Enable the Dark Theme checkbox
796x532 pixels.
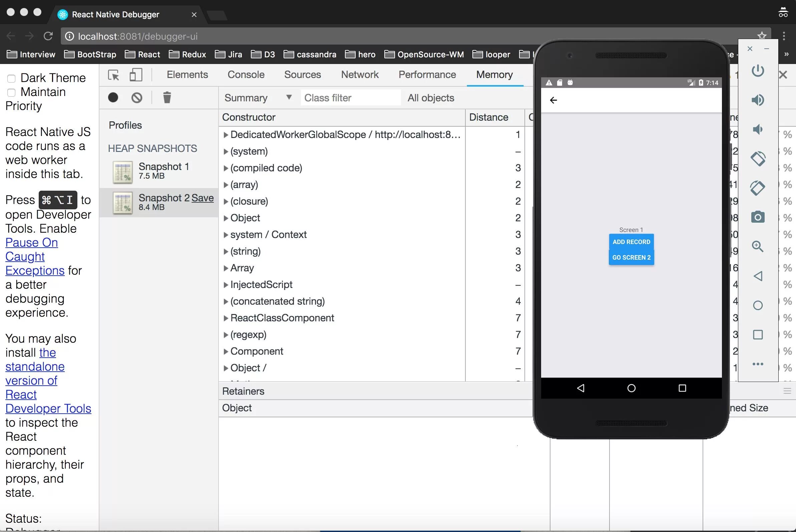coord(11,78)
